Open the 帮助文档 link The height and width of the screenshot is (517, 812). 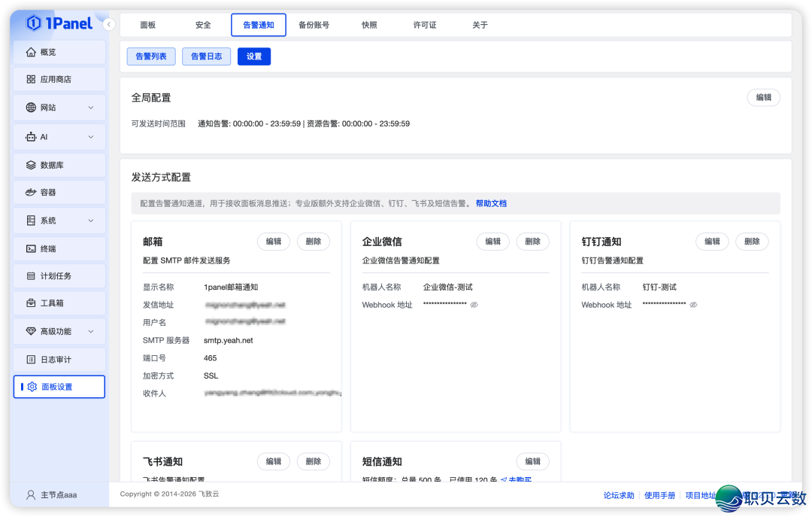492,203
